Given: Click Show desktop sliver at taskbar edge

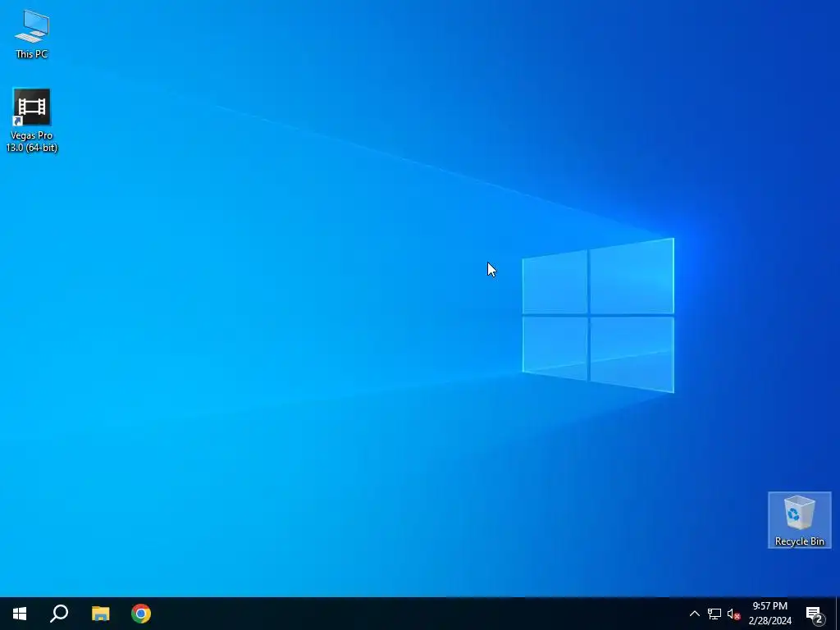Looking at the screenshot, I should (x=838, y=614).
